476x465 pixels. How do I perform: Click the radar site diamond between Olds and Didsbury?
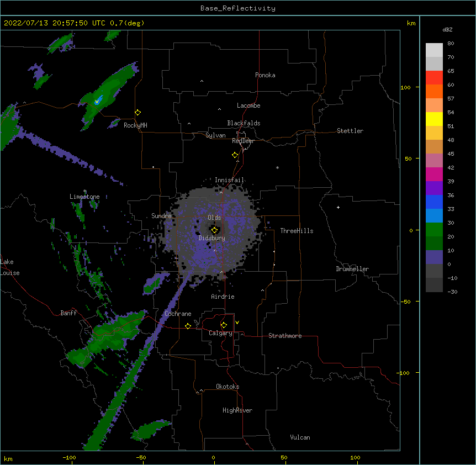[x=214, y=230]
